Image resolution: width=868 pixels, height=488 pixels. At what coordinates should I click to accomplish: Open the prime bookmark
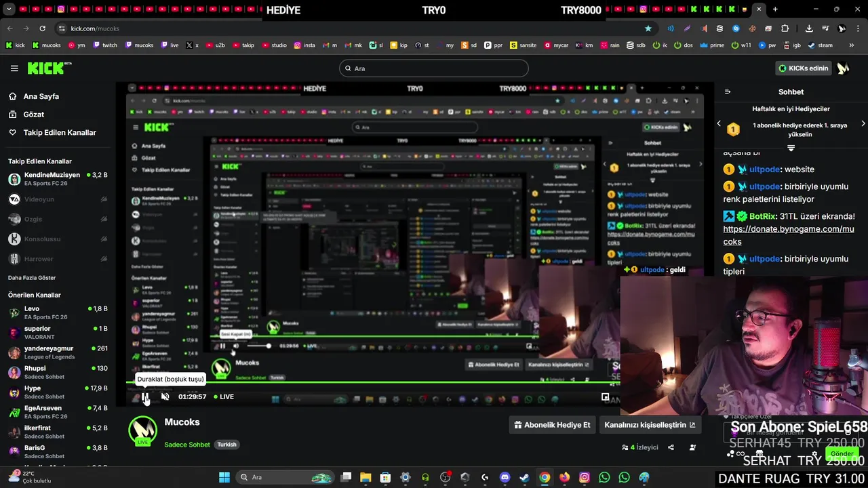click(712, 45)
